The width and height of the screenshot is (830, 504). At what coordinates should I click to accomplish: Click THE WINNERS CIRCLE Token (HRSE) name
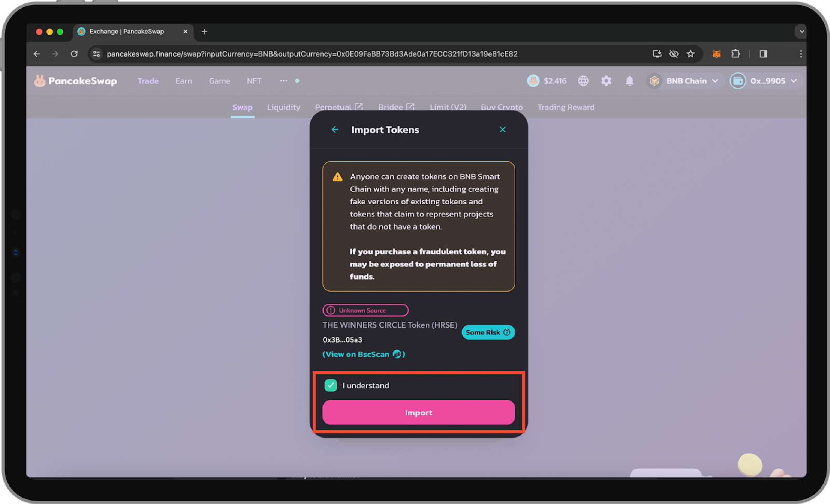pyautogui.click(x=390, y=325)
